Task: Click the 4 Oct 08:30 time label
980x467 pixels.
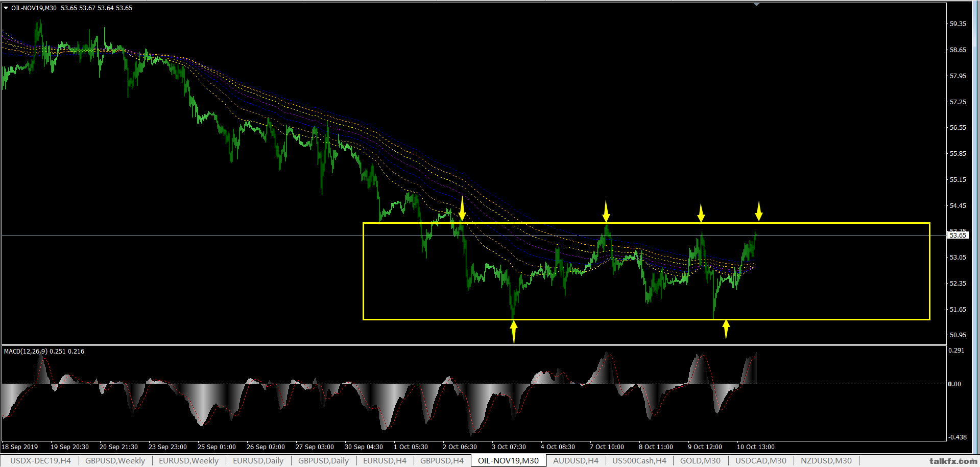Action: (x=558, y=447)
